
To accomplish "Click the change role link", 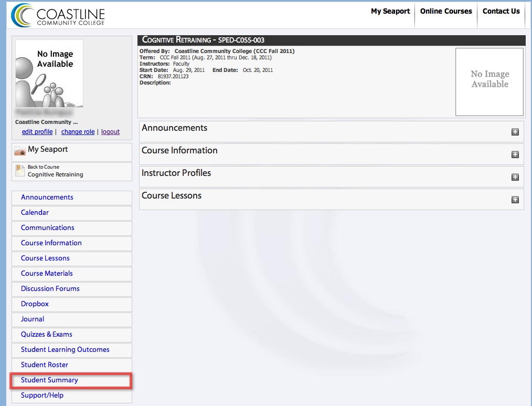I will [78, 132].
